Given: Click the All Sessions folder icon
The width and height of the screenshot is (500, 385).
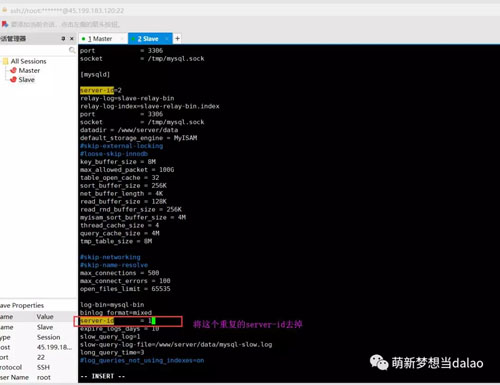Looking at the screenshot, I should point(5,61).
